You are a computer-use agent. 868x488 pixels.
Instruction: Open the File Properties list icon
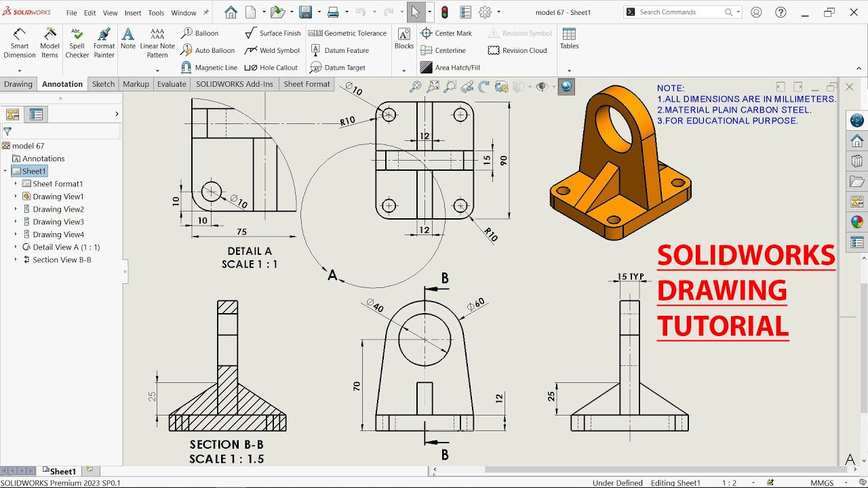(465, 12)
